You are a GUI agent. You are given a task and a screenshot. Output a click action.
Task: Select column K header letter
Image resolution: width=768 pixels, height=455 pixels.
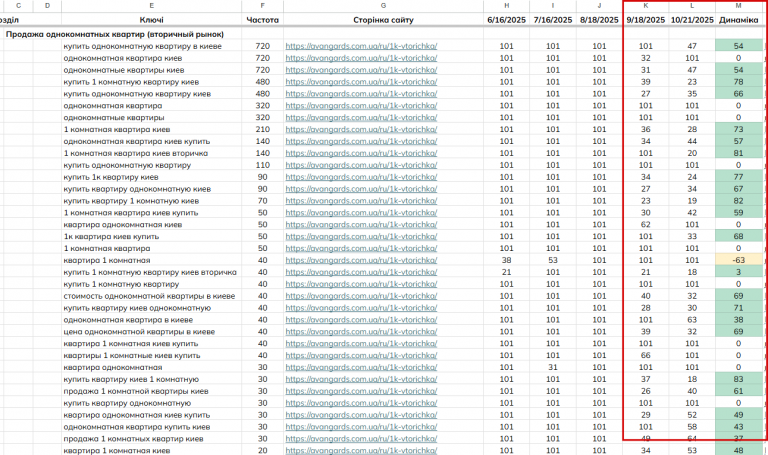[646, 6]
